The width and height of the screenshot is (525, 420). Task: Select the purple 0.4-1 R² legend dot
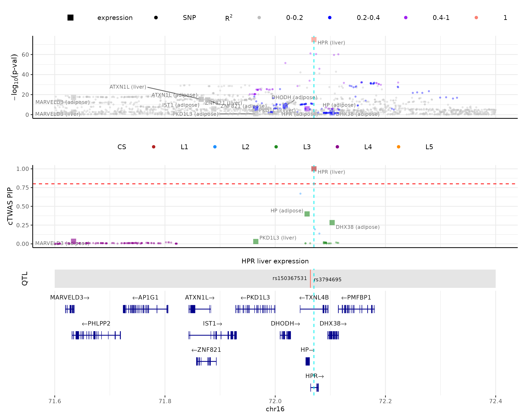(406, 17)
